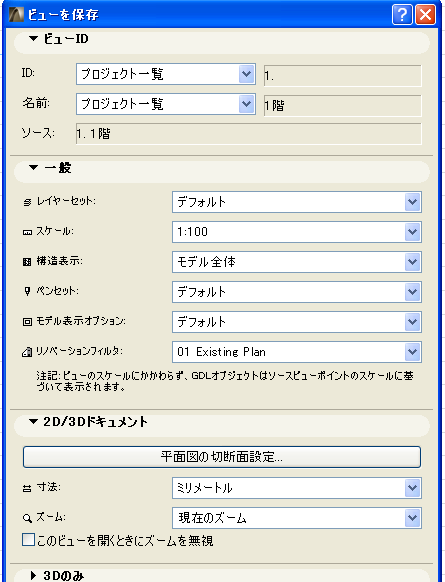Viewport: 445px width, 582px height.
Task: Click the 平面図の切断面設定... button
Action: click(x=222, y=457)
